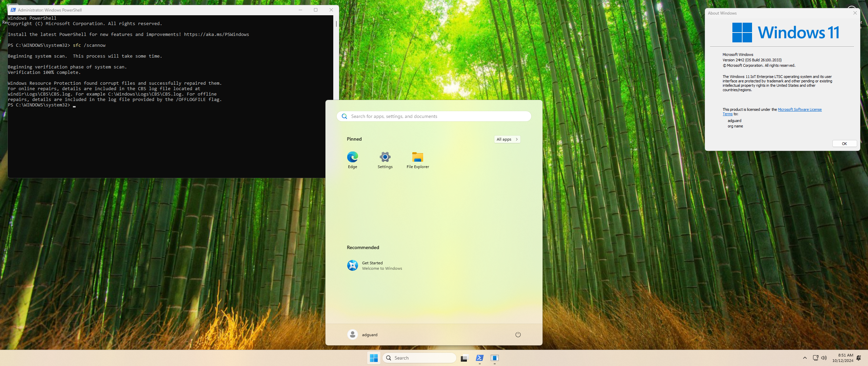
Task: Open clock and date 8:51 AM
Action: 843,358
